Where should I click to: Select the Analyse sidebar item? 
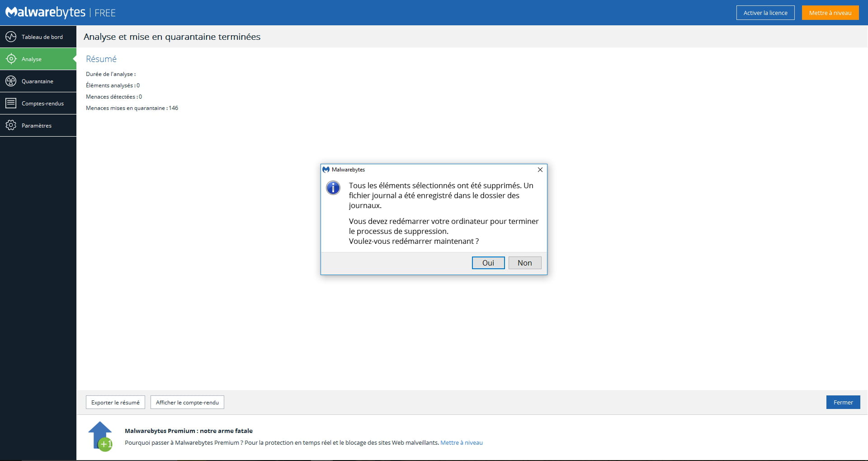[38, 59]
